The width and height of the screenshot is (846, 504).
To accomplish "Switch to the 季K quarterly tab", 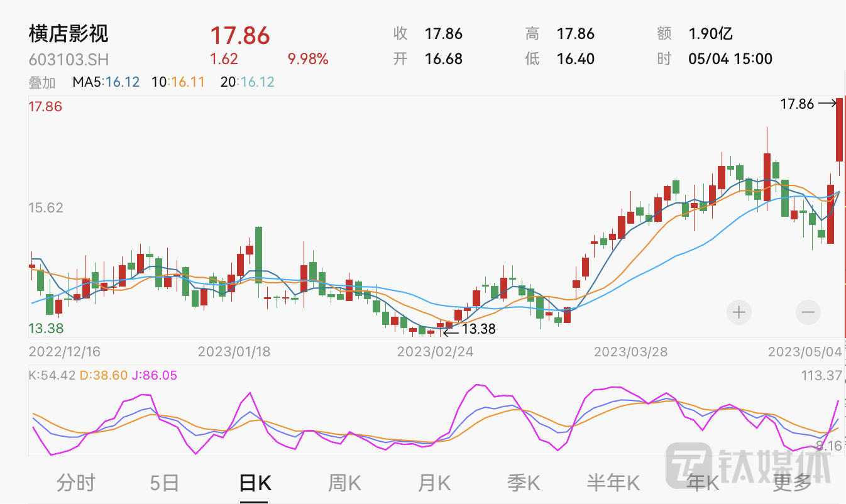I will click(524, 483).
